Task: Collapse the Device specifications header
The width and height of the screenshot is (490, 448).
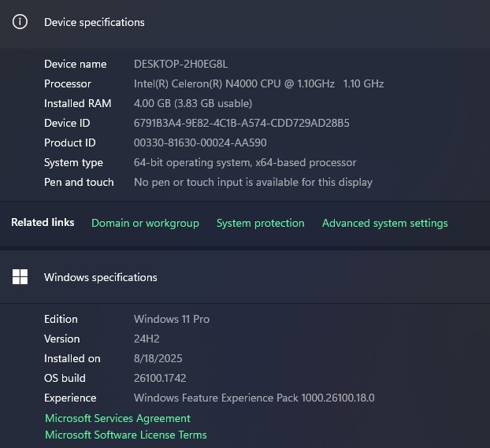Action: (245, 23)
